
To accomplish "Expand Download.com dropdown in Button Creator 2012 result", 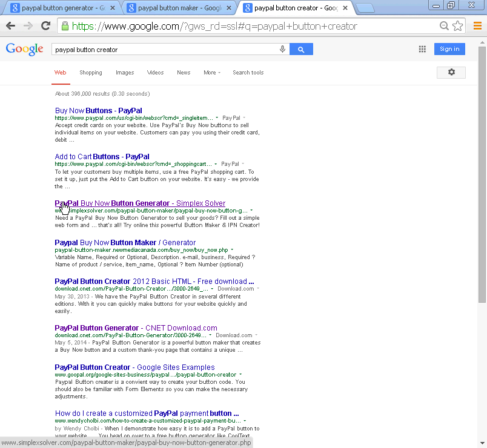I will point(258,288).
